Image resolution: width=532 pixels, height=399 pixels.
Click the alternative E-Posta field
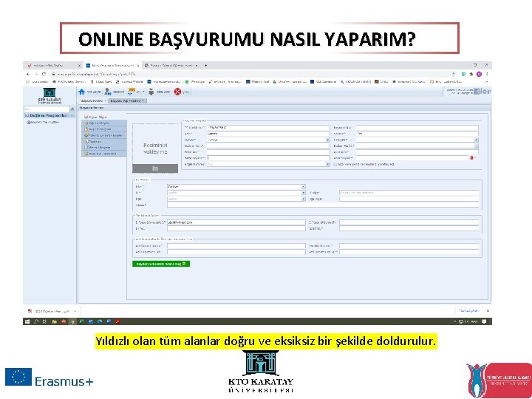click(409, 222)
